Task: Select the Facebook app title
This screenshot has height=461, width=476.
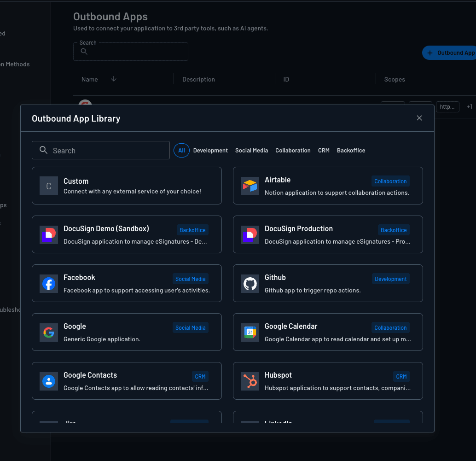Action: tap(79, 277)
